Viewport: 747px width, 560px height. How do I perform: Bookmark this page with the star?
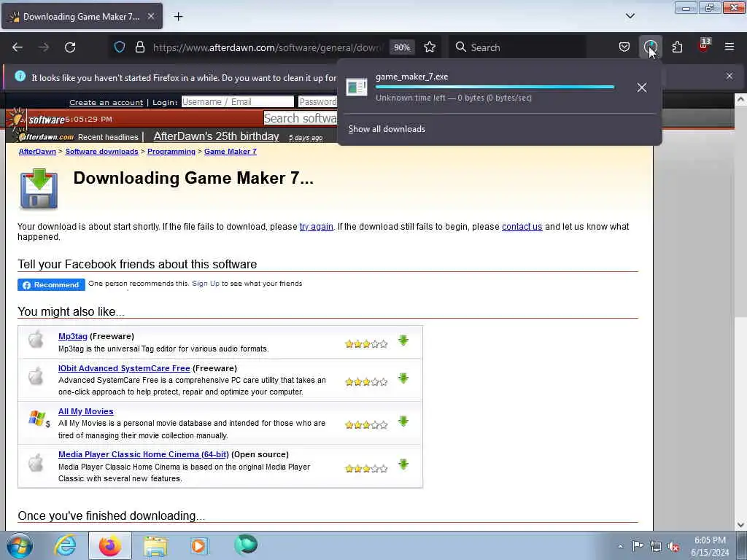[x=430, y=47]
